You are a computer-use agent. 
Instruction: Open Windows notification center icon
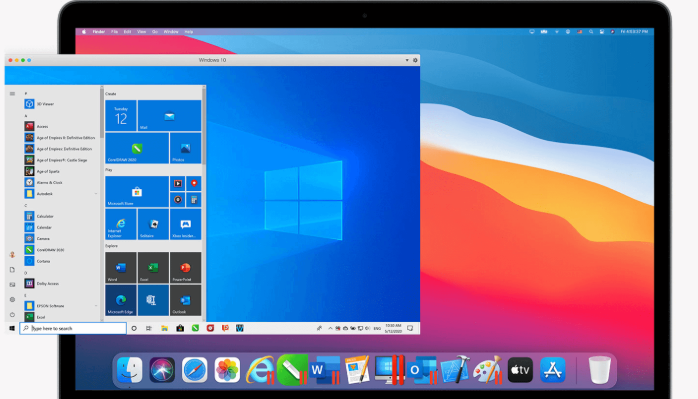click(410, 328)
